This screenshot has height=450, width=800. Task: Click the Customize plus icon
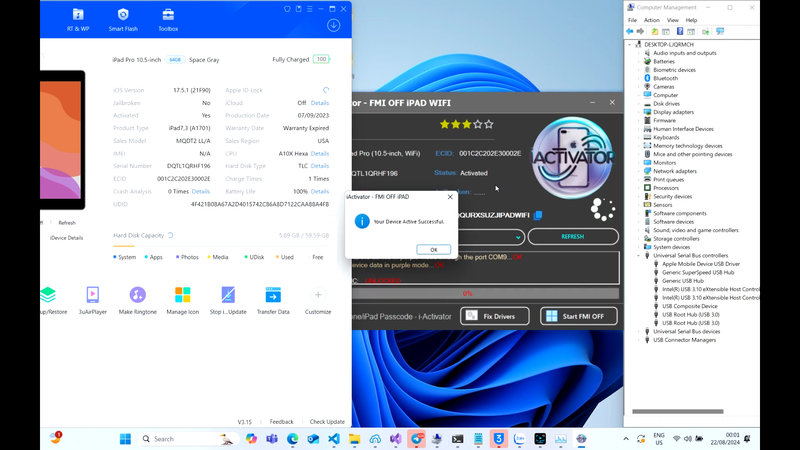pos(318,295)
